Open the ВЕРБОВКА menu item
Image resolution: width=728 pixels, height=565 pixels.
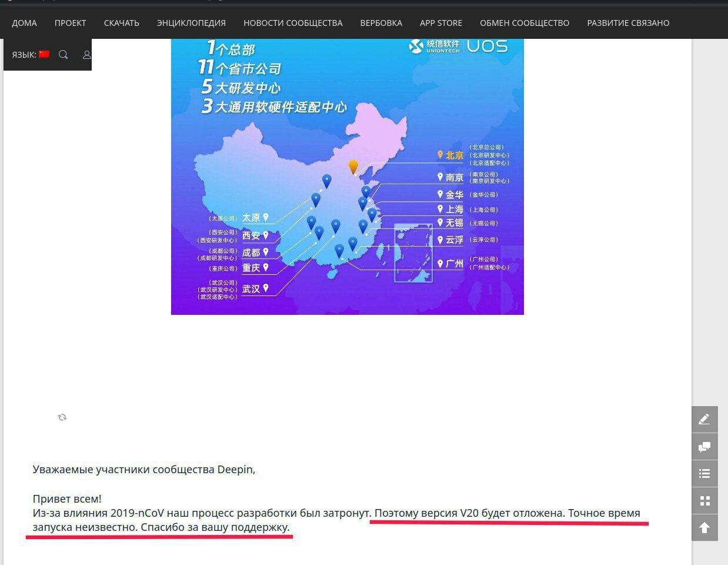pos(381,23)
